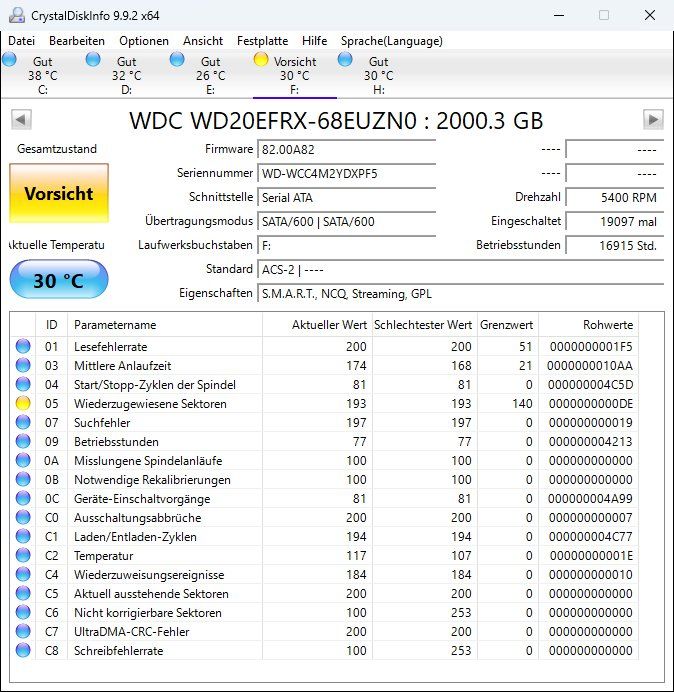Select the H: drive tab
The width and height of the screenshot is (674, 692).
[378, 75]
